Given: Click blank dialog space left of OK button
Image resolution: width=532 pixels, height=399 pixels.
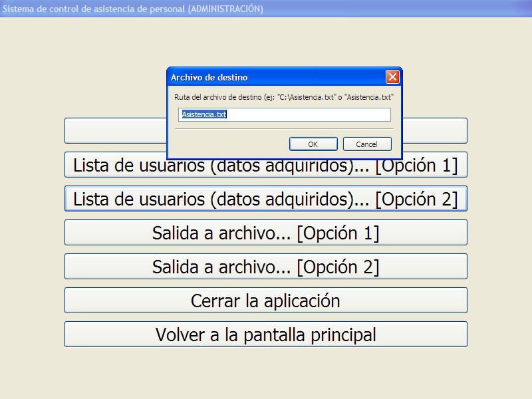Looking at the screenshot, I should (226, 144).
